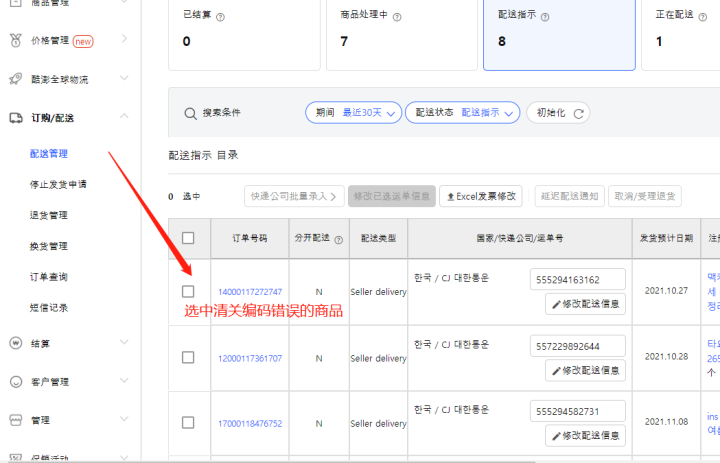
Task: Click the help icon beside 配送指示 card
Action: coord(545,17)
